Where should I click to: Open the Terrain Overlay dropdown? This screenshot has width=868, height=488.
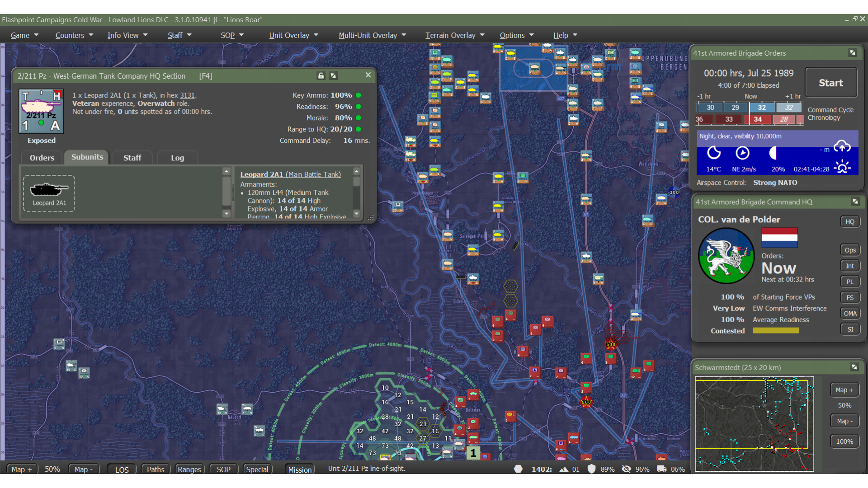tap(454, 35)
